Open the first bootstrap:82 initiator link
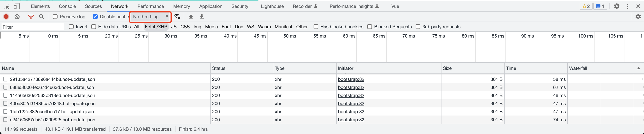The width and height of the screenshot is (644, 134). coord(351,79)
